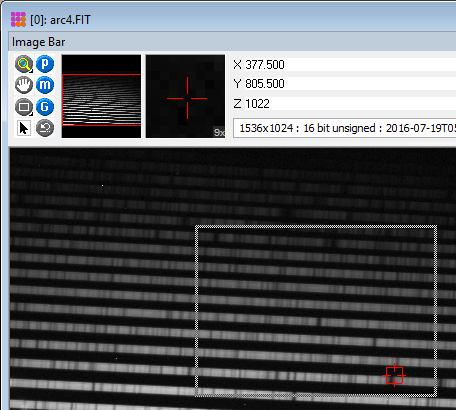456x410 pixels.
Task: Activate the hand pan tool
Action: (x=24, y=85)
